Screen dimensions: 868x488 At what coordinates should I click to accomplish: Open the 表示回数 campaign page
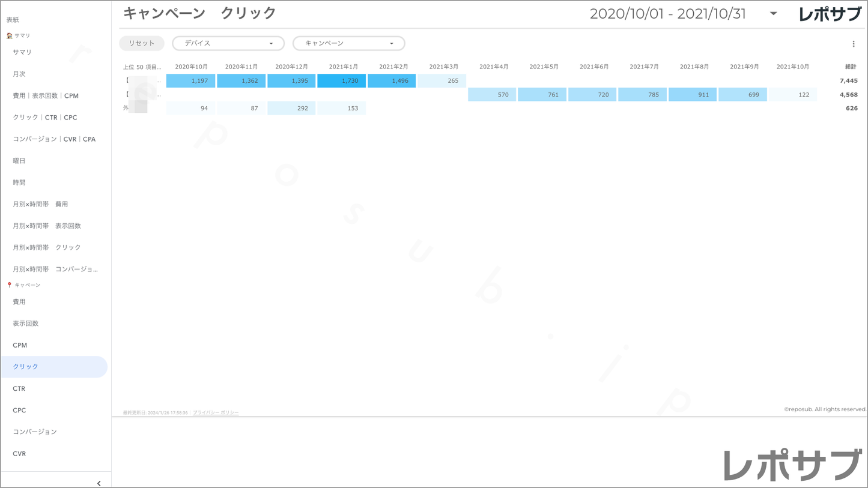(x=26, y=324)
